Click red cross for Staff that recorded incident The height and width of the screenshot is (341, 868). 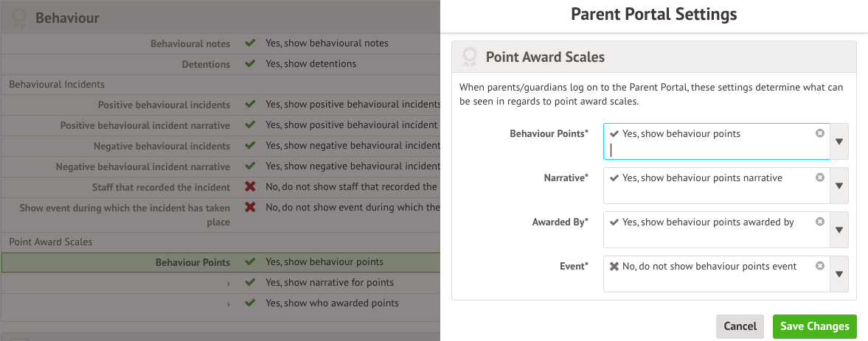click(250, 187)
